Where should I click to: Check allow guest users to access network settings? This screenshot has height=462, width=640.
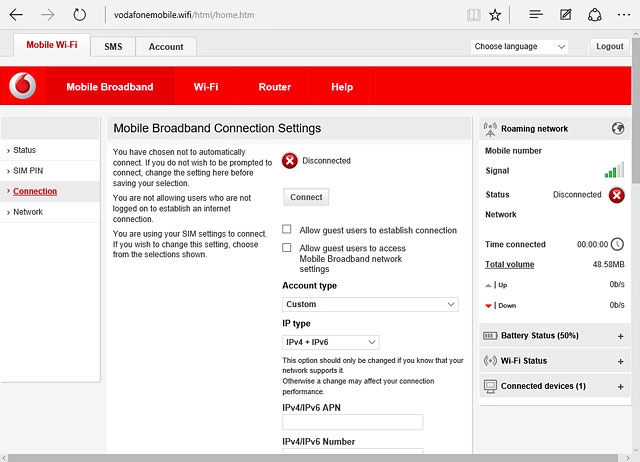coord(288,248)
